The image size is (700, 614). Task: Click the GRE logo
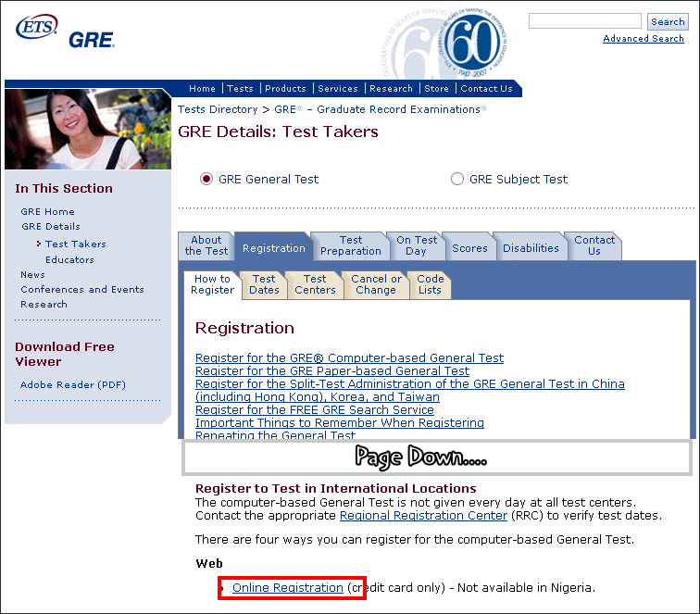tap(92, 40)
